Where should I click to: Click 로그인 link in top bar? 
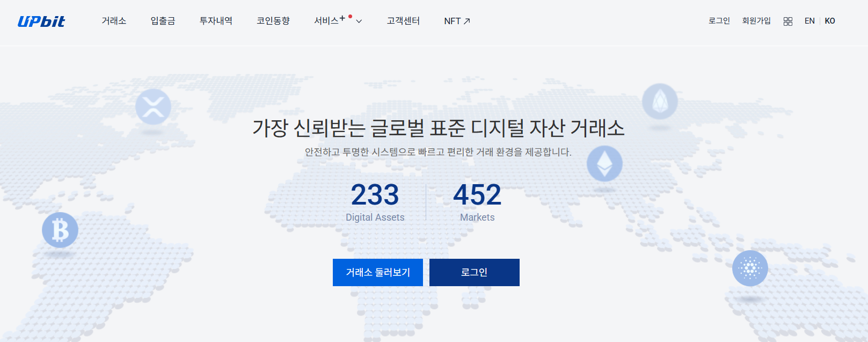[719, 21]
